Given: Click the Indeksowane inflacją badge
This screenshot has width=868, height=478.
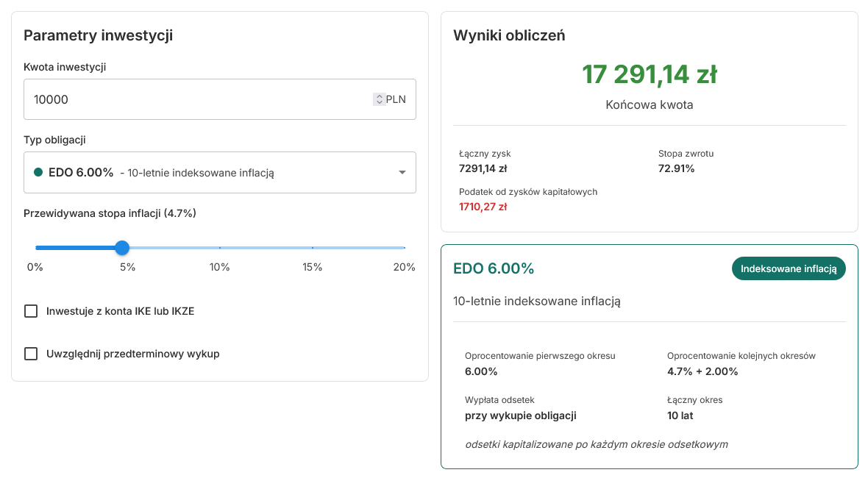Looking at the screenshot, I should click(789, 268).
